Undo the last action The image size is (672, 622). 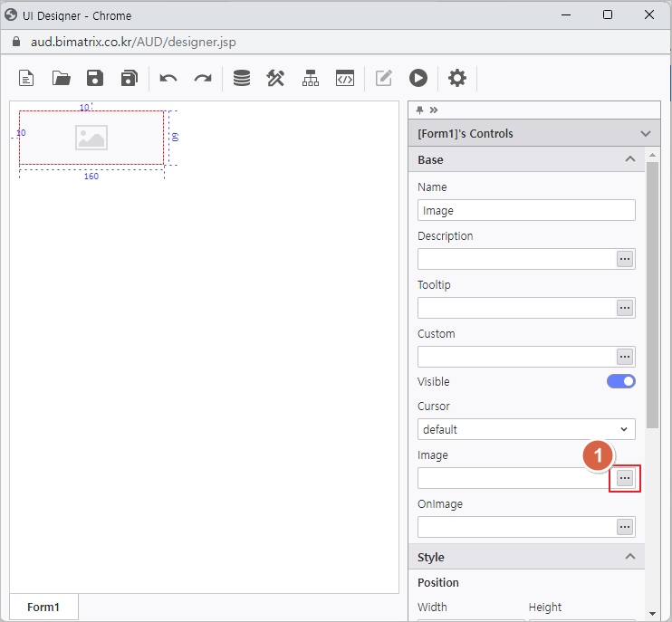(x=168, y=78)
